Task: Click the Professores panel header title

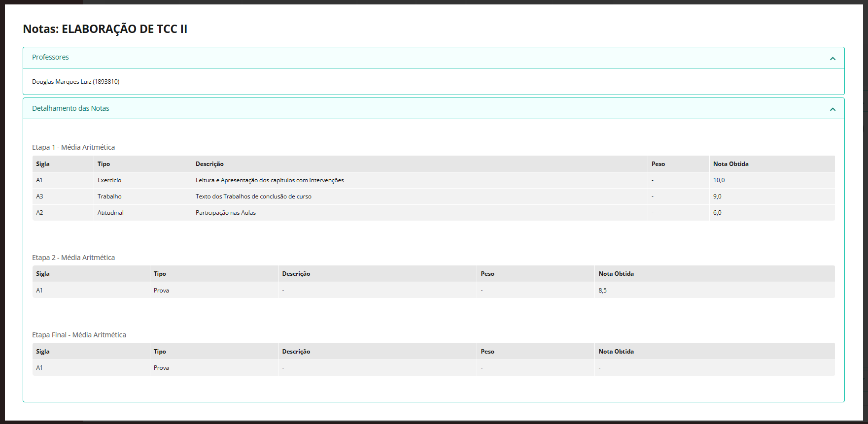Action: click(x=50, y=57)
